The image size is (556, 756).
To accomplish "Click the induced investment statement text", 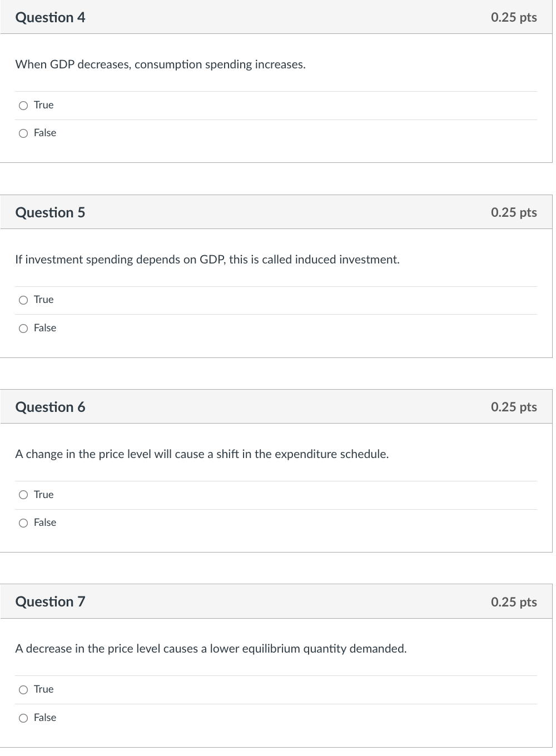I will click(207, 260).
